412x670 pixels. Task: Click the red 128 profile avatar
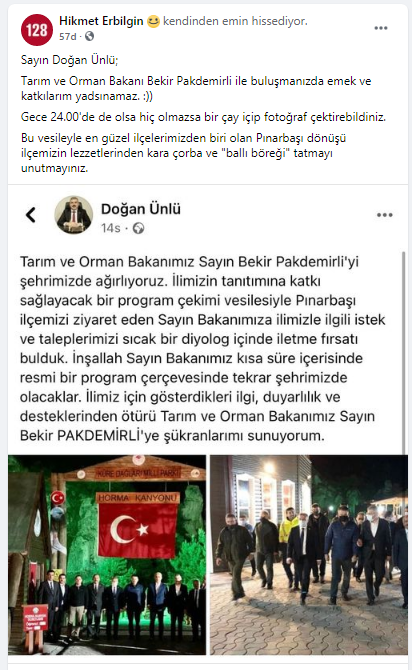pos(37,29)
